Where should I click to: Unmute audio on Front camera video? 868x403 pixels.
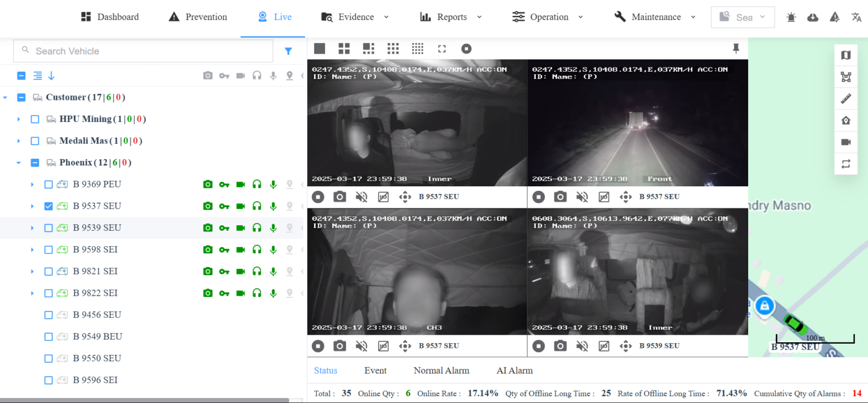[x=581, y=196]
